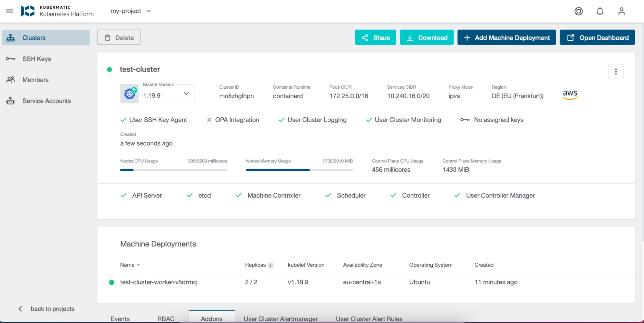Click the OPA Integration status toggle
This screenshot has height=323, width=644.
tap(210, 120)
